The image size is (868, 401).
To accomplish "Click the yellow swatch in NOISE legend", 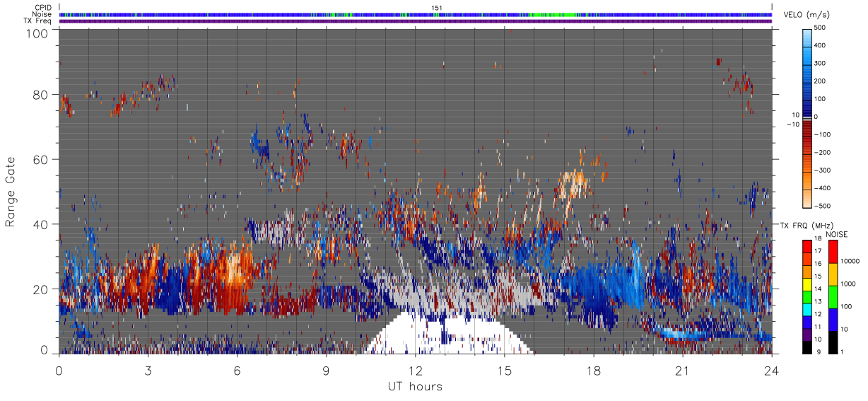I will pyautogui.click(x=833, y=274).
